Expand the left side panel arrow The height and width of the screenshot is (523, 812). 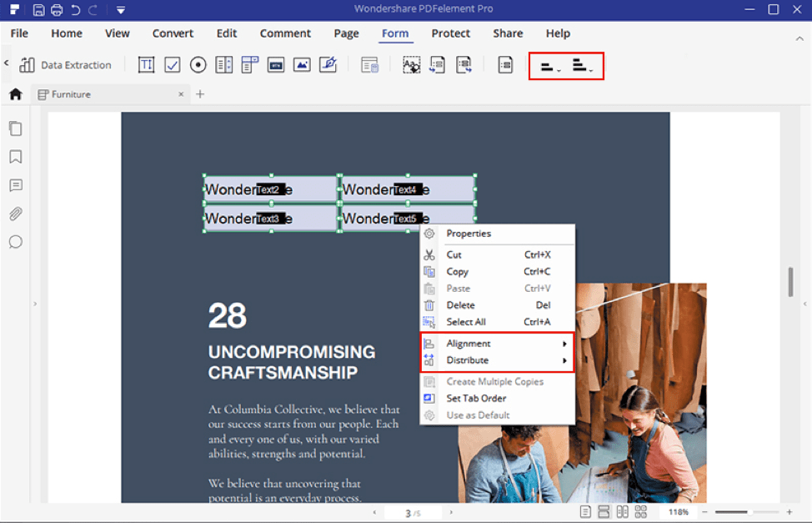tap(35, 304)
